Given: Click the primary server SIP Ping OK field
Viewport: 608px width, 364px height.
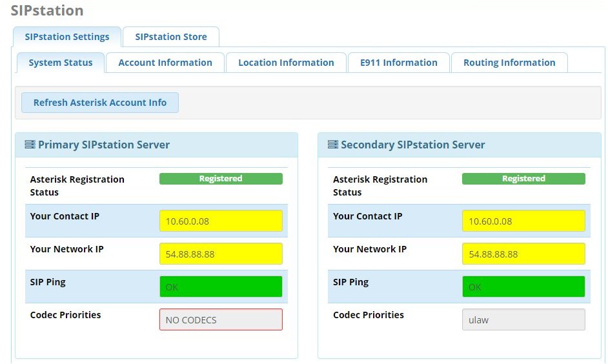Looking at the screenshot, I should [221, 287].
